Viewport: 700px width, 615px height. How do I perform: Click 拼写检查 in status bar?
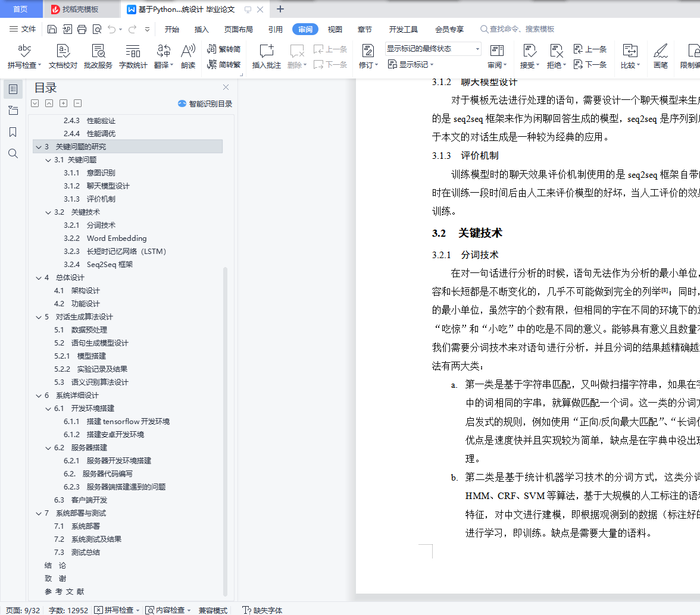(x=117, y=610)
